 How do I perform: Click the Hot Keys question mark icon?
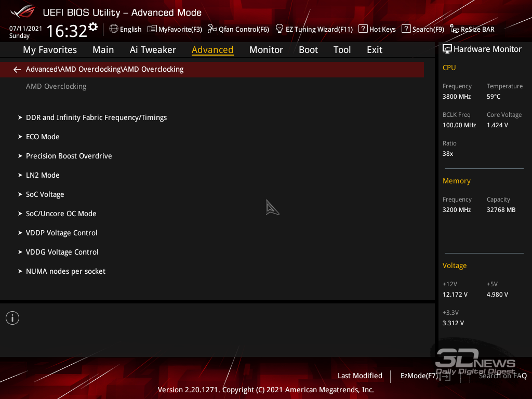pos(363,29)
